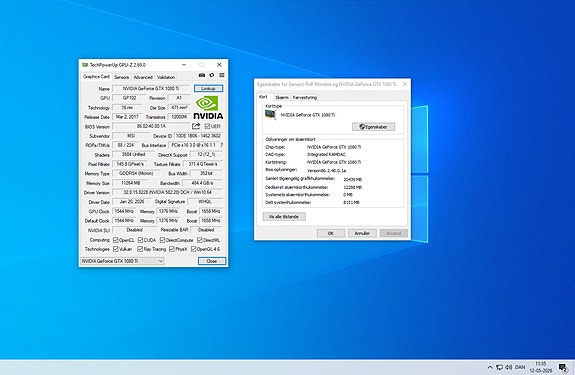575x375 pixels.
Task: Click the Bus Interface question mark icon
Action: point(221,145)
